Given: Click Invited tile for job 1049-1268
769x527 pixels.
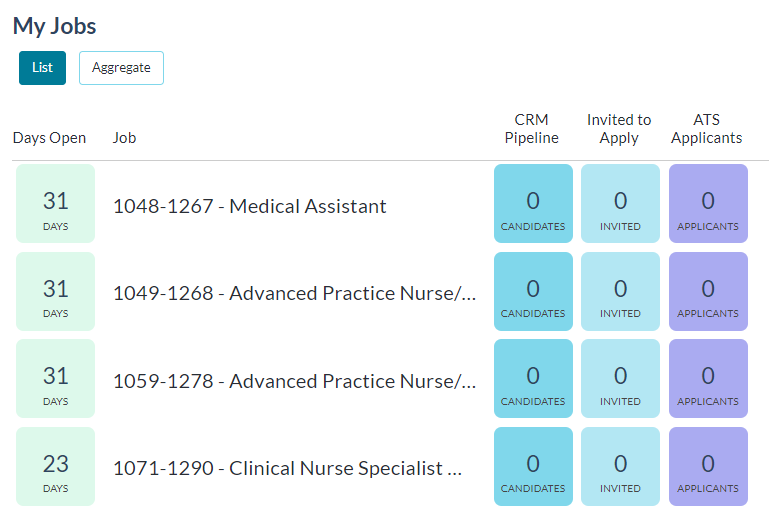Looking at the screenshot, I should [x=620, y=291].
